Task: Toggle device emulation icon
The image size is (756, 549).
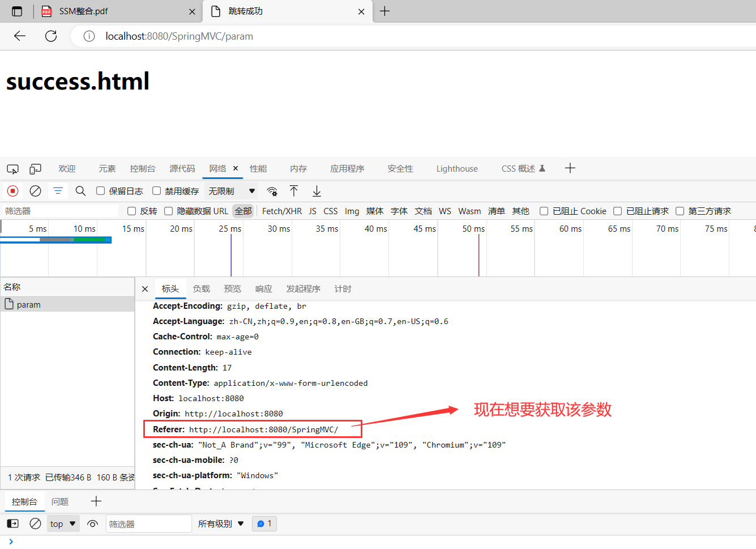Action: pyautogui.click(x=35, y=169)
